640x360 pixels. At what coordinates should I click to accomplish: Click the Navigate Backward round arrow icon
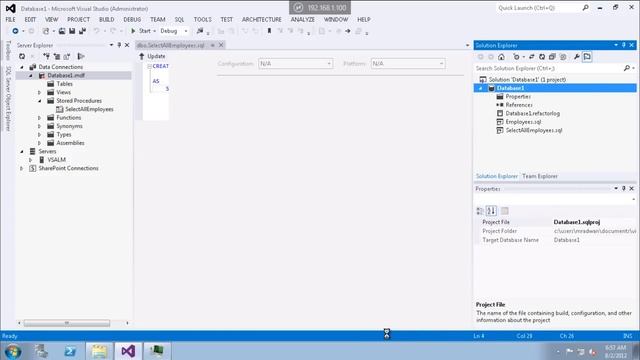[x=15, y=31]
